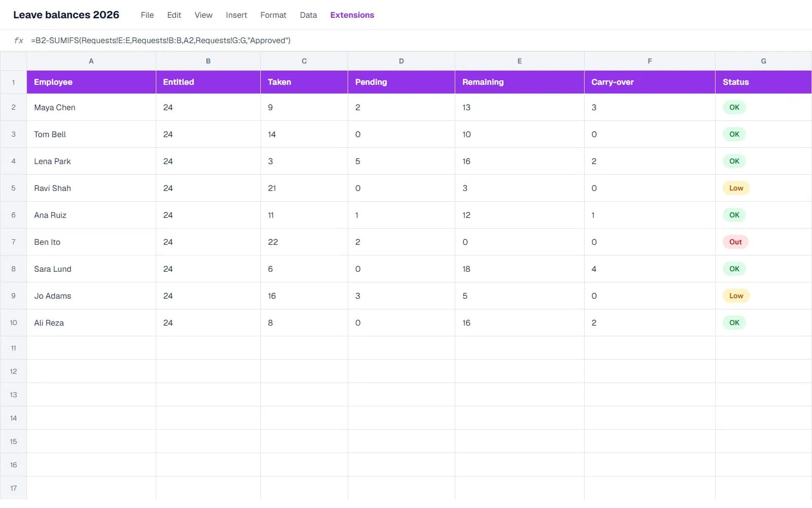Click the Employee header cell
812x508 pixels.
[91, 82]
